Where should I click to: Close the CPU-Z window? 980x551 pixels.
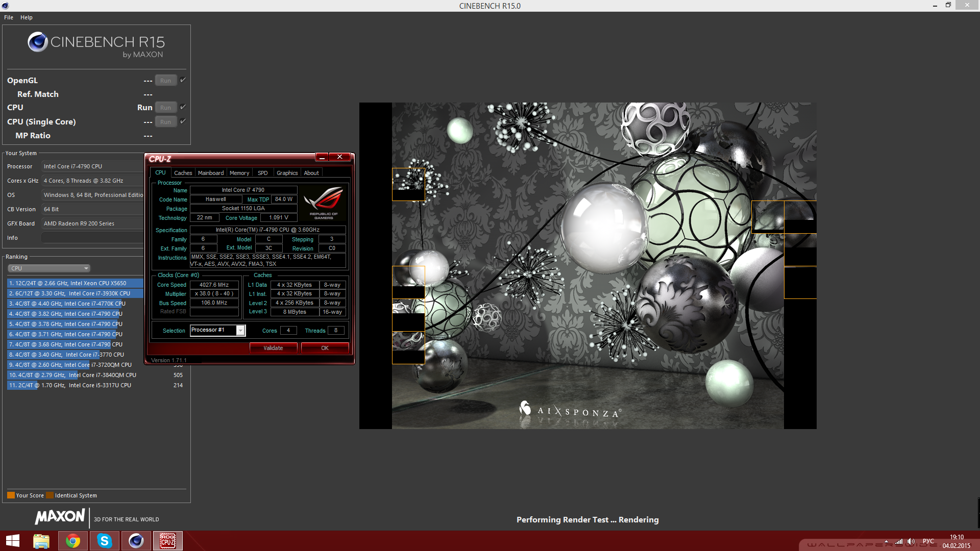click(339, 157)
